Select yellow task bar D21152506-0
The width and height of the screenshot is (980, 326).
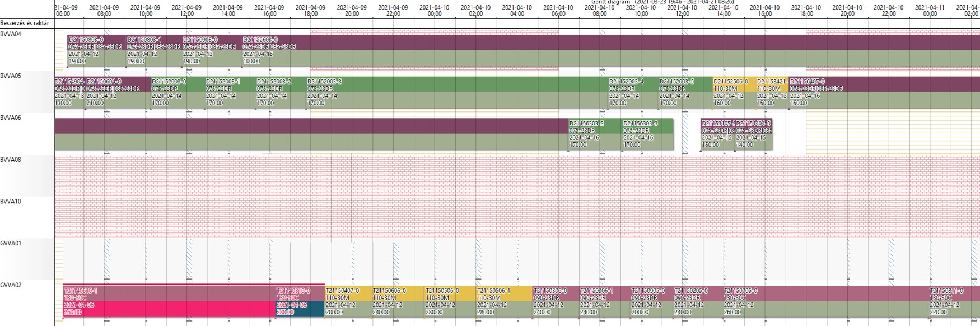click(x=734, y=92)
